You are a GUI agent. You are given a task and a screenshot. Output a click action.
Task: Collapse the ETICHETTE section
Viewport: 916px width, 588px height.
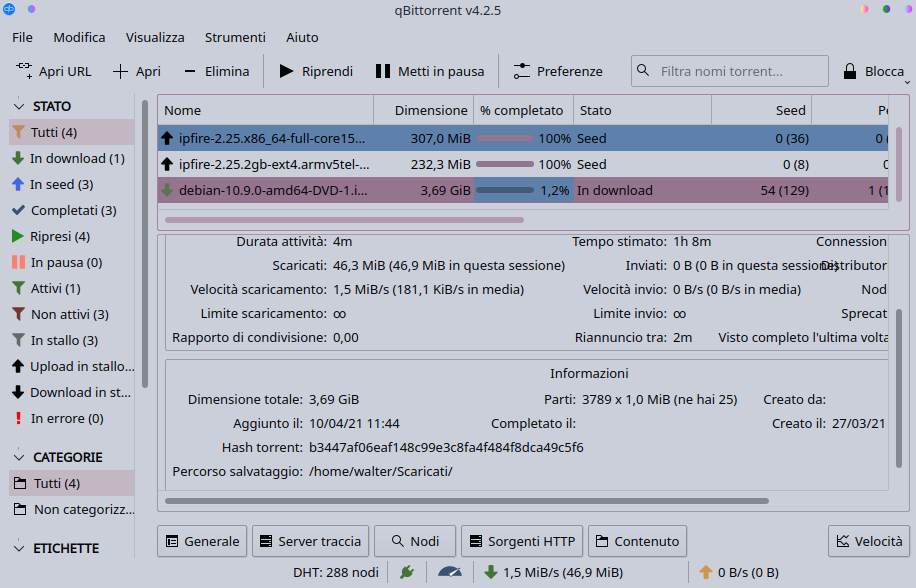click(19, 548)
